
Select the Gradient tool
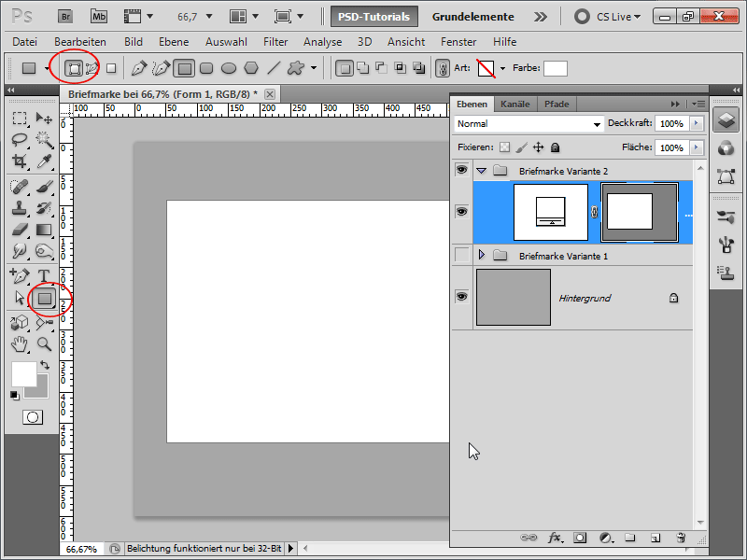44,230
